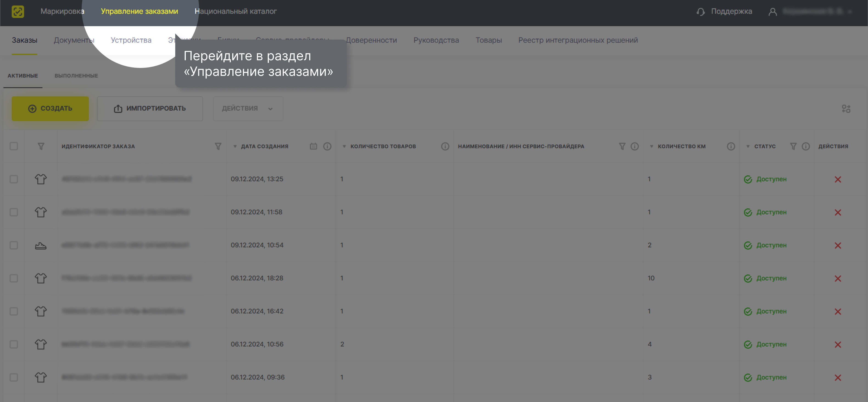Go to 'Управление заказами' menu
The width and height of the screenshot is (868, 402).
[139, 11]
